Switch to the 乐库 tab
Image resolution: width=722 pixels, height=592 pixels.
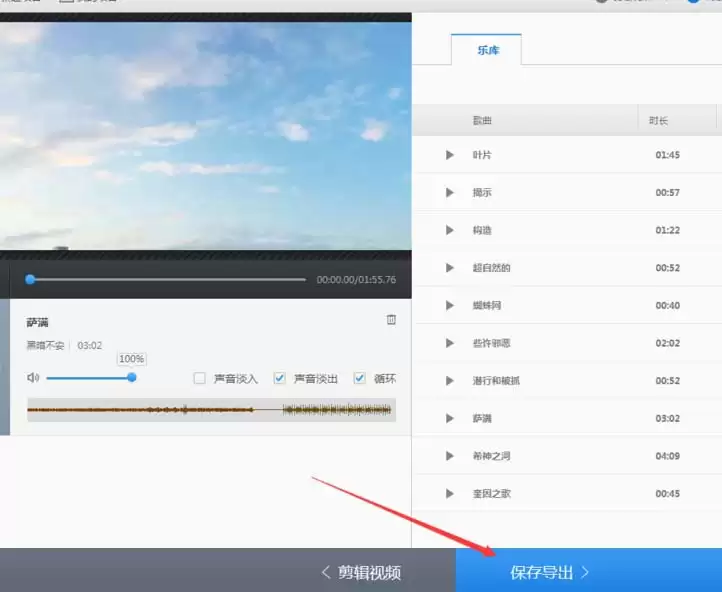[487, 50]
